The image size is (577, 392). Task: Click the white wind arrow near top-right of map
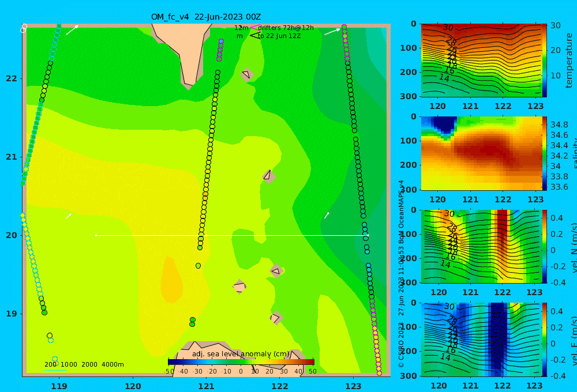pyautogui.click(x=332, y=32)
